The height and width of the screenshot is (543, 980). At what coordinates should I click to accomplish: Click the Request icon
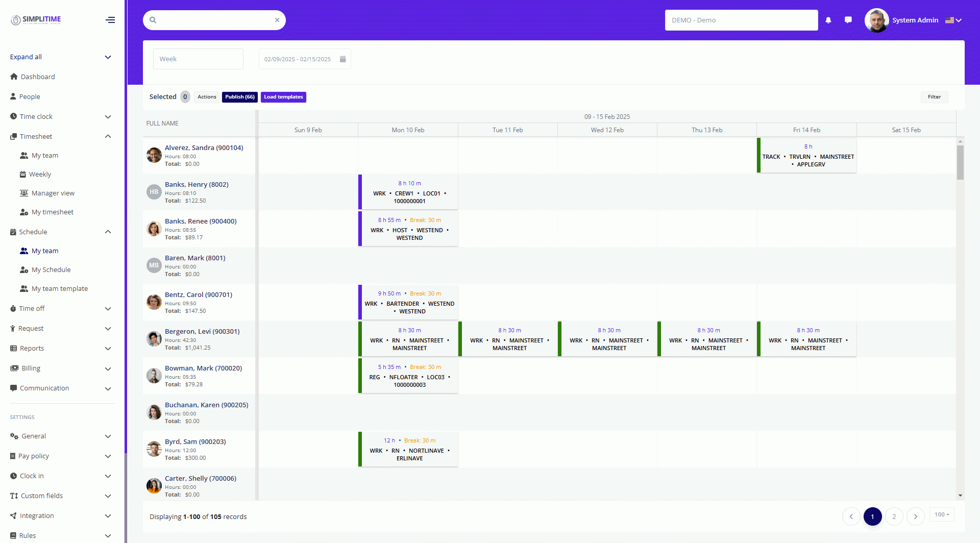pyautogui.click(x=13, y=328)
